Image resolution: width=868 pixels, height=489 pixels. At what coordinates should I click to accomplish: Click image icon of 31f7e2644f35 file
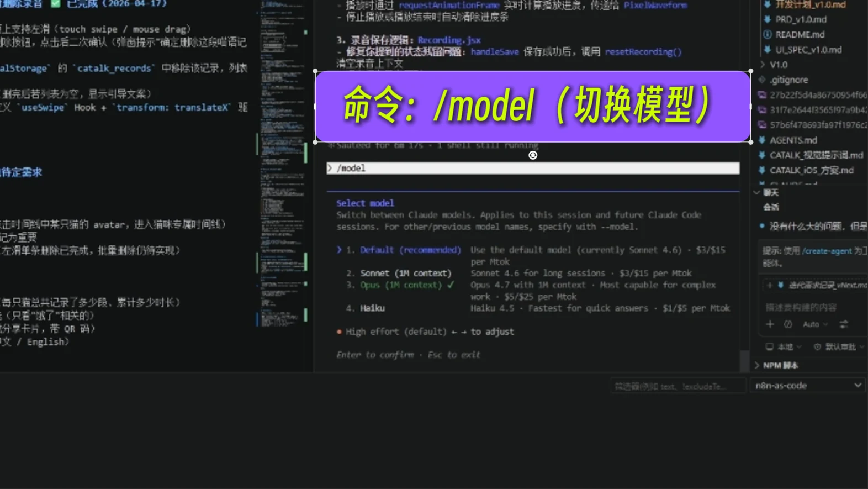tap(762, 110)
